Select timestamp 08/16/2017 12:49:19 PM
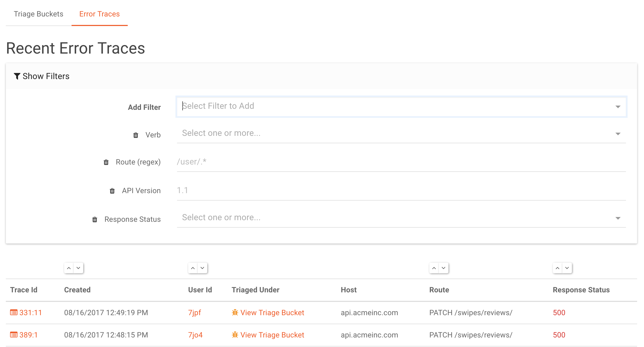This screenshot has height=347, width=644. (106, 313)
